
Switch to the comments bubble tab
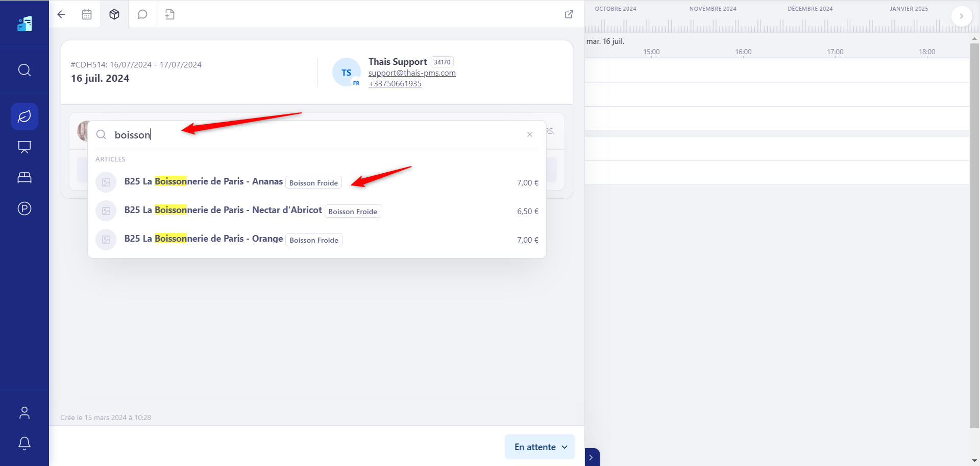pyautogui.click(x=142, y=14)
